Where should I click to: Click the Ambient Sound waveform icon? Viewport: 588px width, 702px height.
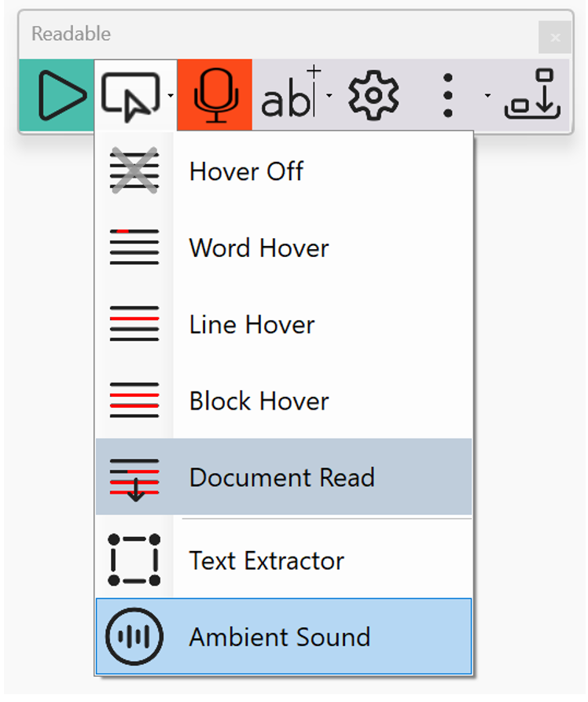[x=134, y=637]
